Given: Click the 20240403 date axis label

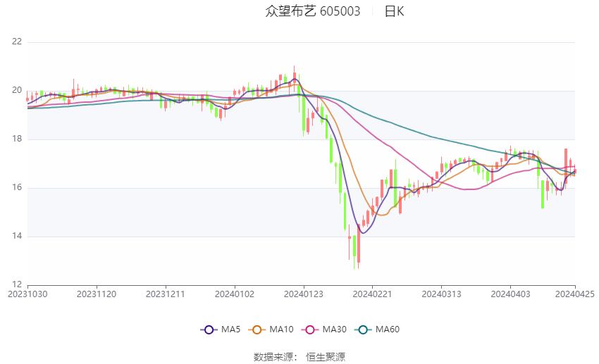Looking at the screenshot, I should click(x=510, y=294).
